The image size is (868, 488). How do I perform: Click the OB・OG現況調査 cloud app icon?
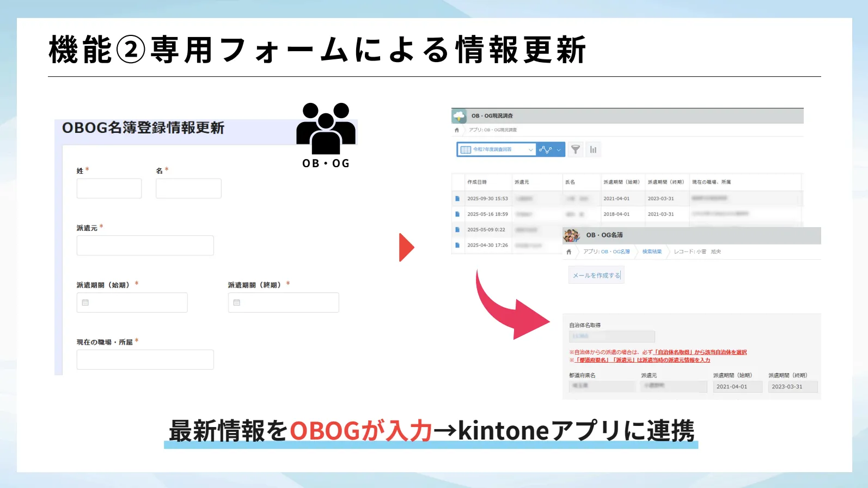click(x=459, y=116)
